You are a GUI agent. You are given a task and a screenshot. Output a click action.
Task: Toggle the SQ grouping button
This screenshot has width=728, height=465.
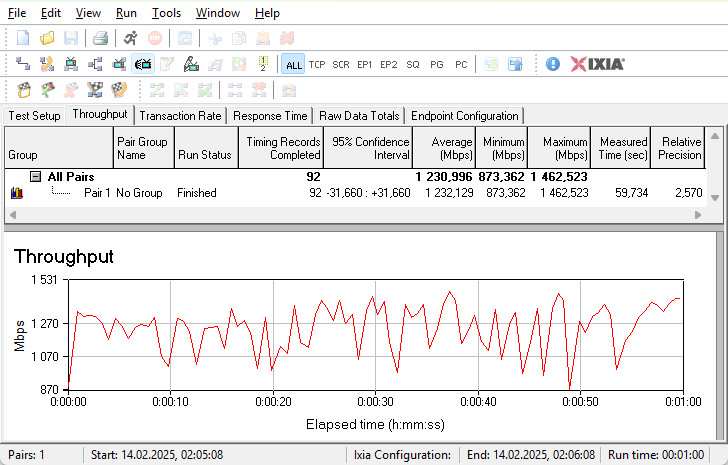click(x=413, y=65)
